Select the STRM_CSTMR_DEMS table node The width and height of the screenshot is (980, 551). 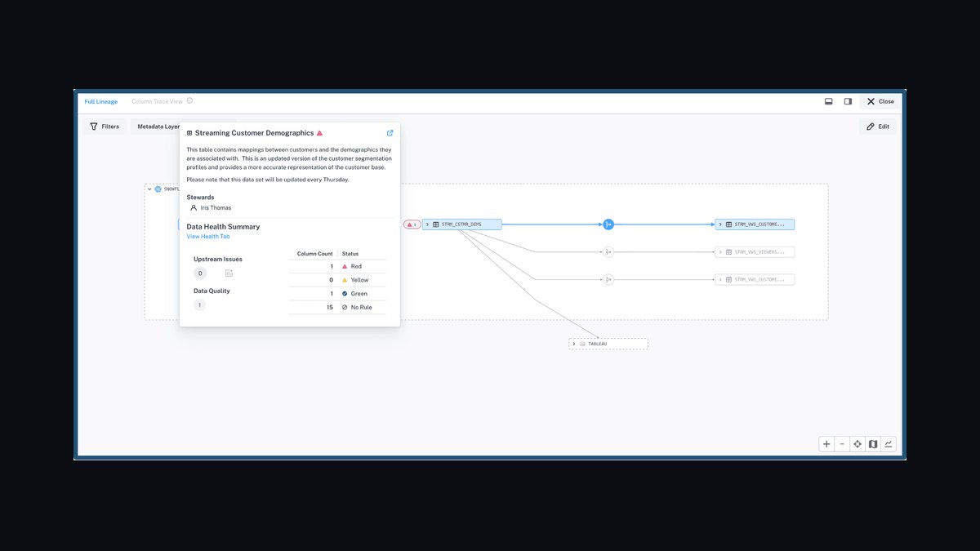462,224
